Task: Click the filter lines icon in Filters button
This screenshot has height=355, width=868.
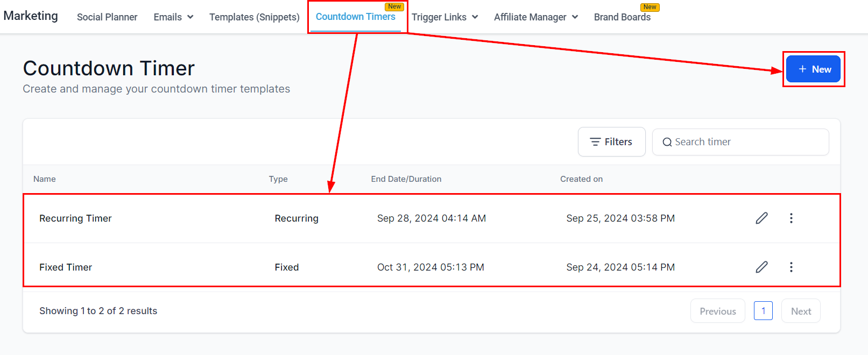Action: click(595, 142)
